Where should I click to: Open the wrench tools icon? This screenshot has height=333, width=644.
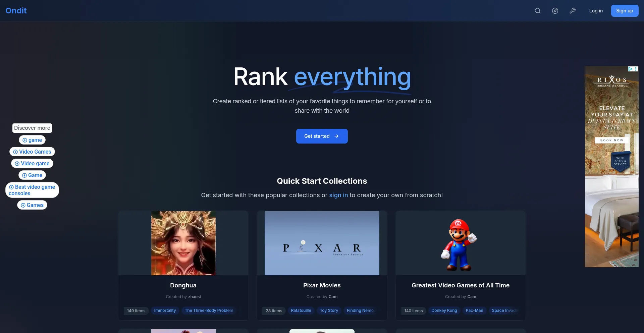coord(573,11)
